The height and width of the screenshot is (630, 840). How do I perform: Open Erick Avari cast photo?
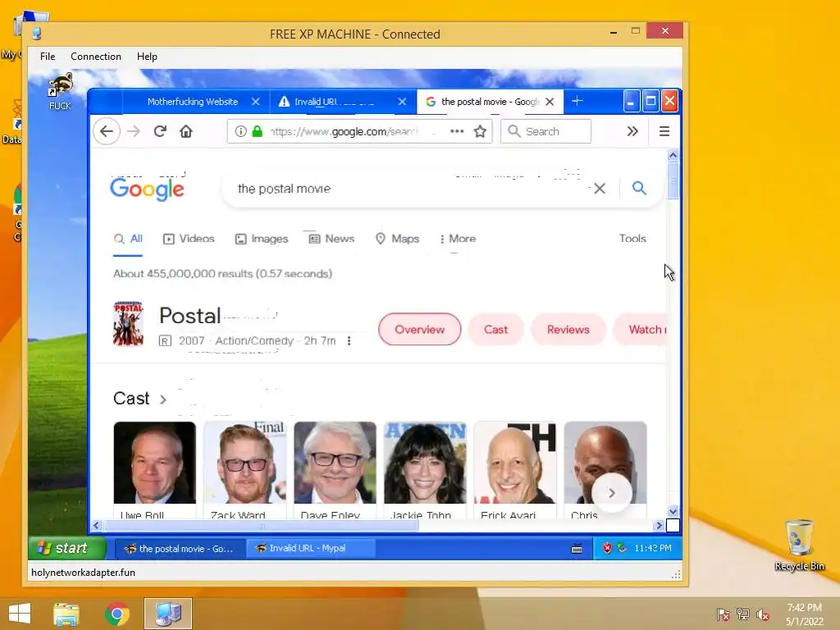(515, 463)
